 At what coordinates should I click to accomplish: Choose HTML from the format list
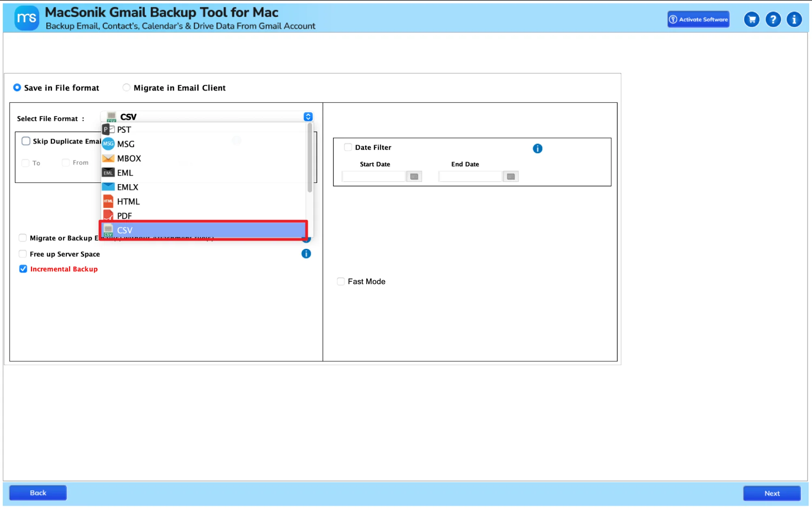tap(203, 201)
